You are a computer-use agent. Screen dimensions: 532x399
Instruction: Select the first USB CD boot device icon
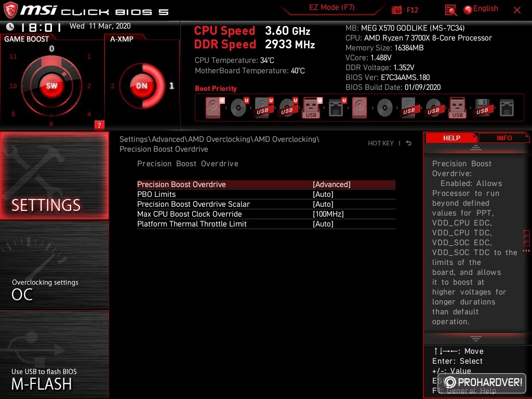tap(288, 108)
